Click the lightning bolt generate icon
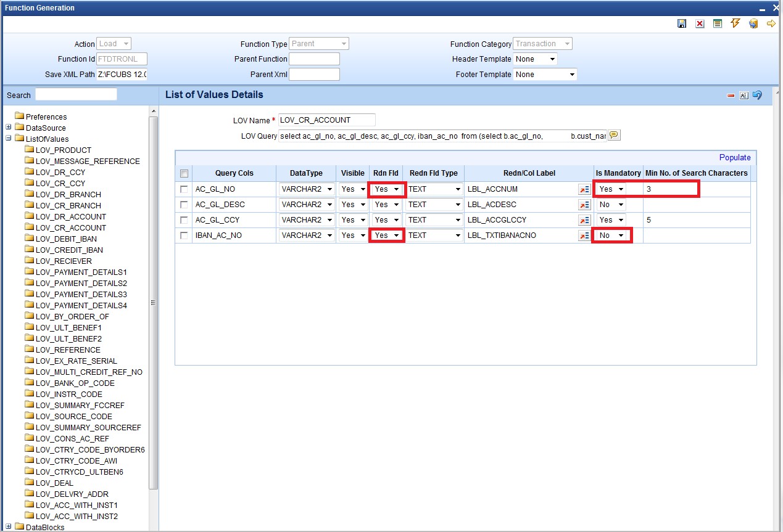Image resolution: width=783 pixels, height=532 pixels. click(x=735, y=23)
